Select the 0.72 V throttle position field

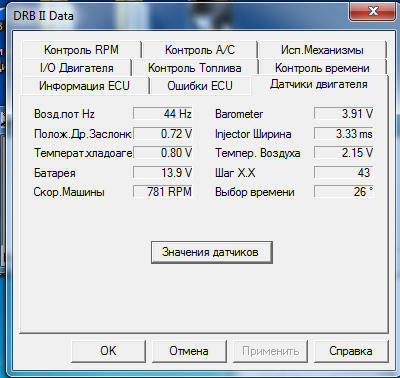pyautogui.click(x=163, y=134)
